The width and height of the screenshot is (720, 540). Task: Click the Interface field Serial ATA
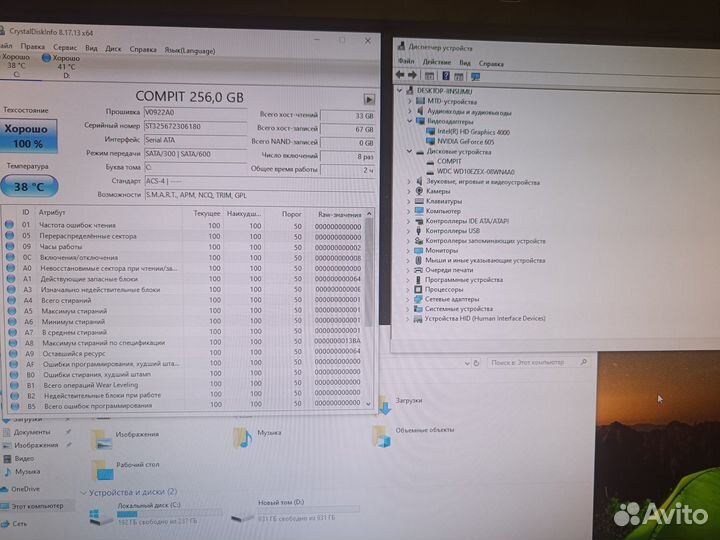195,141
